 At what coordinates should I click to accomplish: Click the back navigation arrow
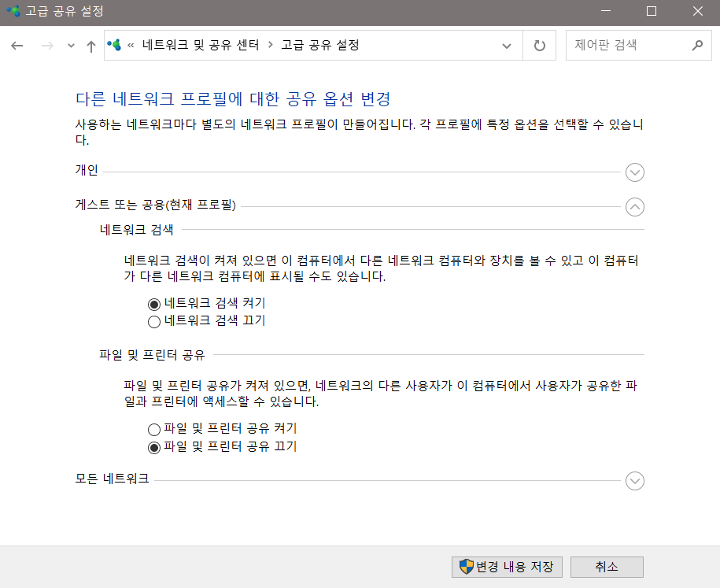pyautogui.click(x=17, y=46)
